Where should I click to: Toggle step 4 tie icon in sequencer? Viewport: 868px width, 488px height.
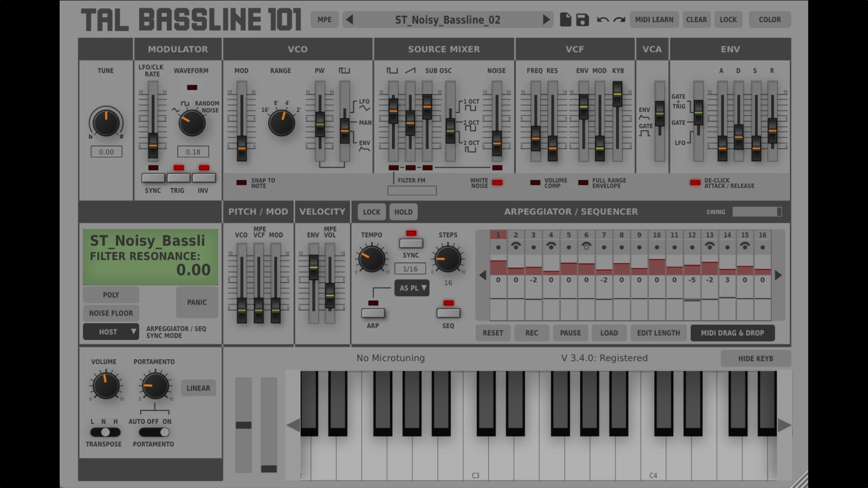[551, 247]
